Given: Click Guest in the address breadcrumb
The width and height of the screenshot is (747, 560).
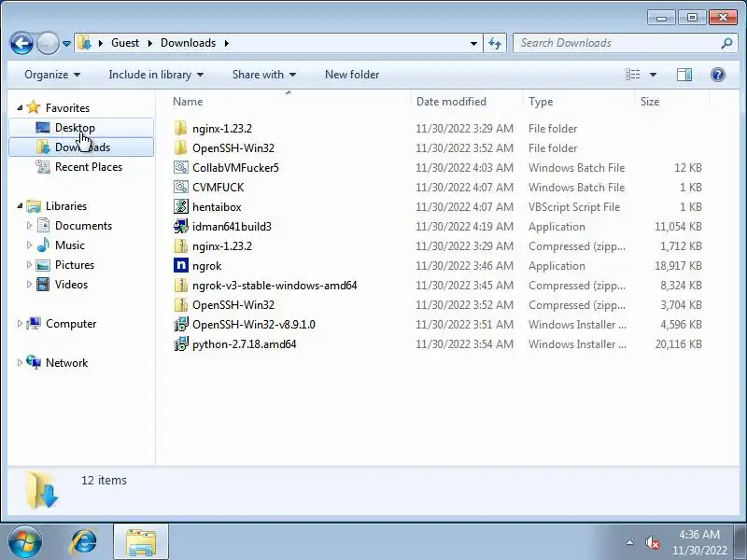Looking at the screenshot, I should point(125,43).
